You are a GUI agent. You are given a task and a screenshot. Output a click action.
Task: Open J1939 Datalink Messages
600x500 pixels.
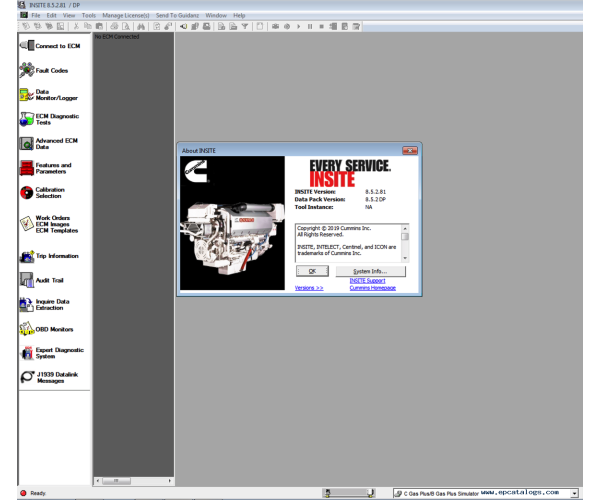(x=49, y=377)
